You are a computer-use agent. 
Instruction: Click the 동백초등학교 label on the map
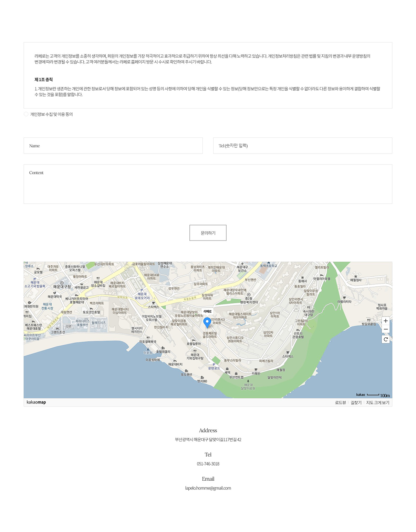coord(269,266)
